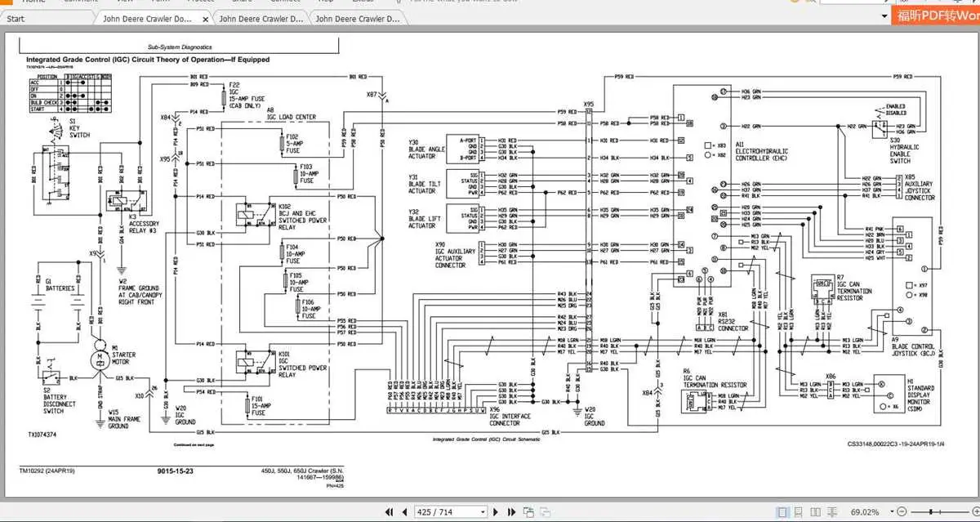This screenshot has width=980, height=522.
Task: Click the previous view icon
Action: coord(528,512)
